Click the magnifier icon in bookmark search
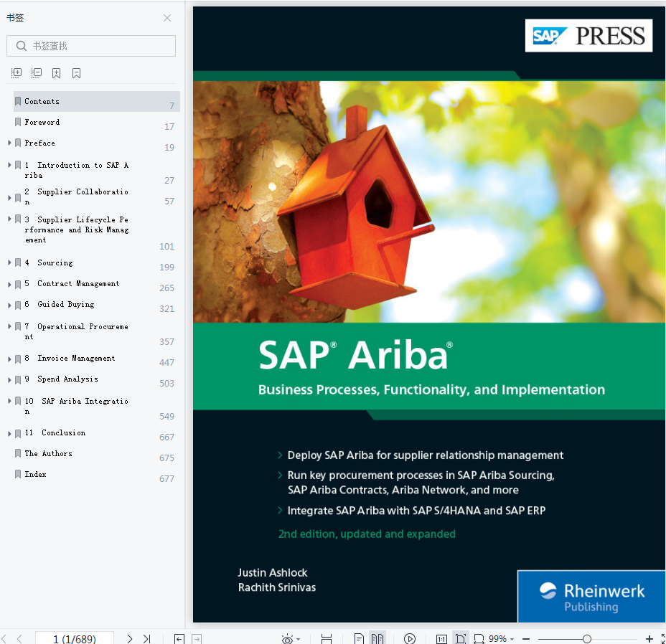 coord(22,46)
